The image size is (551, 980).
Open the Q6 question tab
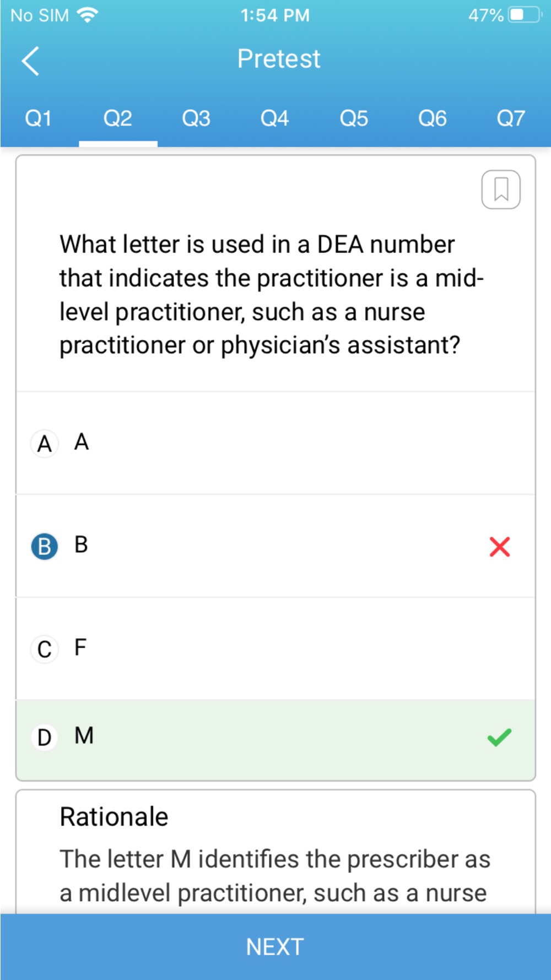[x=433, y=119]
